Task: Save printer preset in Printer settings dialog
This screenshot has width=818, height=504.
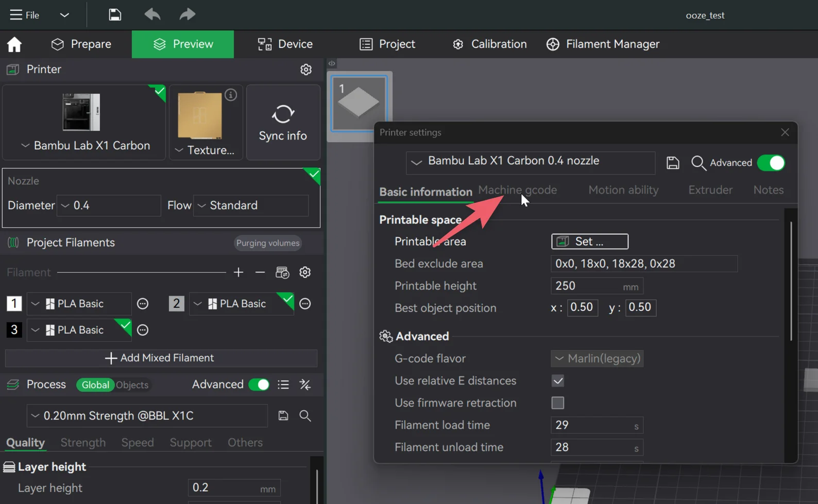Action: (x=673, y=163)
